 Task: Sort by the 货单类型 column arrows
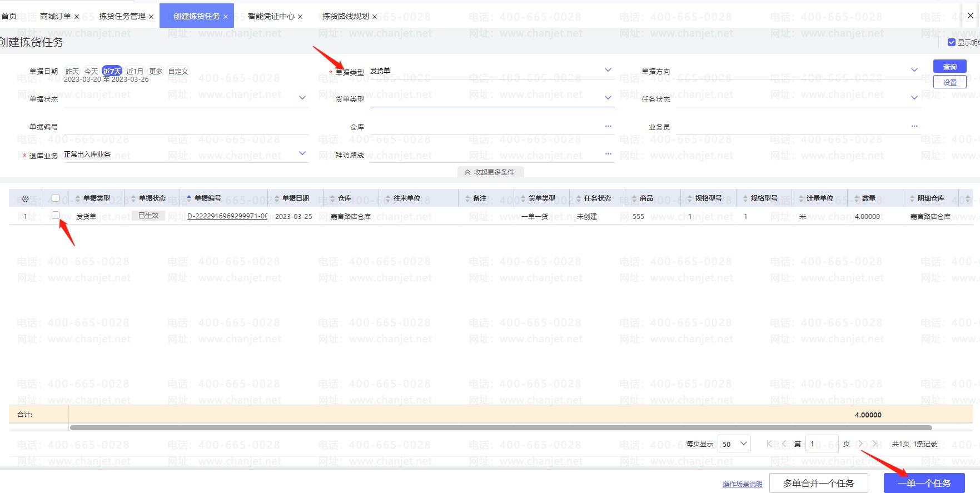523,198
